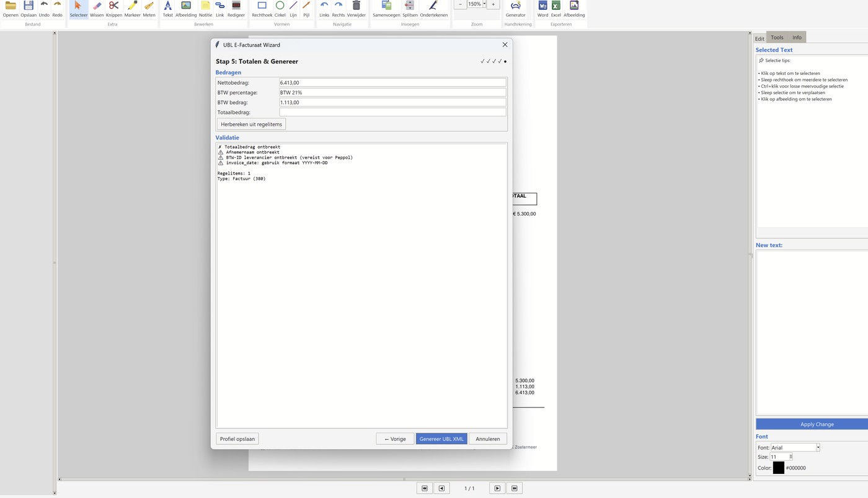
Task: Open the Samenvoegen merge tool
Action: (x=386, y=9)
